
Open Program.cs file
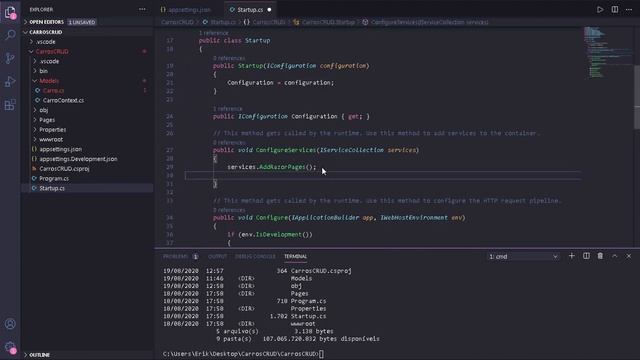click(x=87, y=179)
